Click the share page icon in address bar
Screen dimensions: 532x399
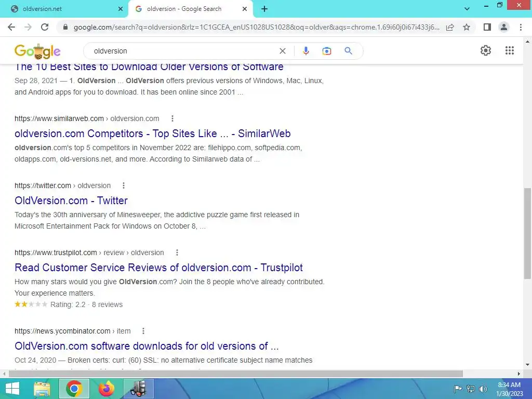tap(450, 27)
